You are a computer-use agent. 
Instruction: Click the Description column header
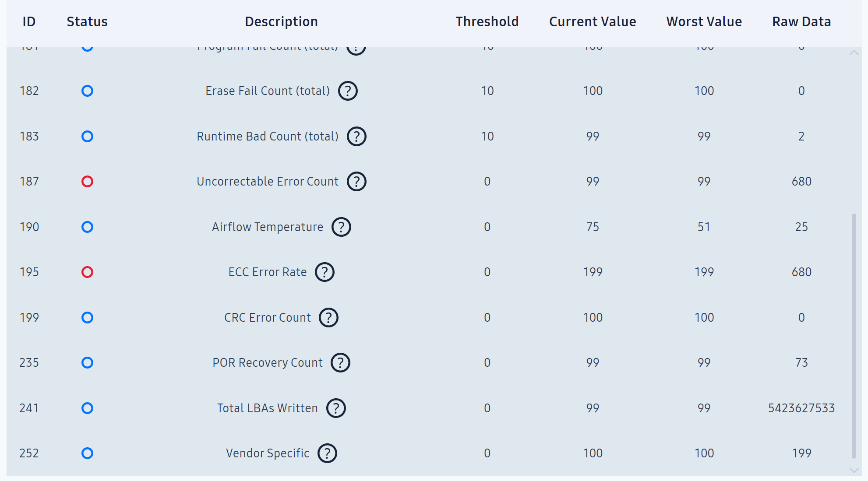[x=281, y=21]
